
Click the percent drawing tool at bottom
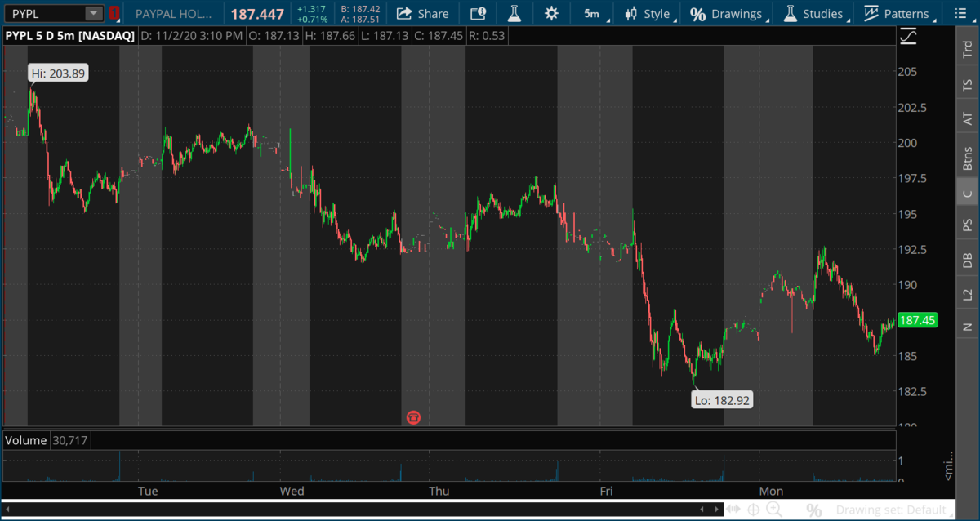pos(814,511)
